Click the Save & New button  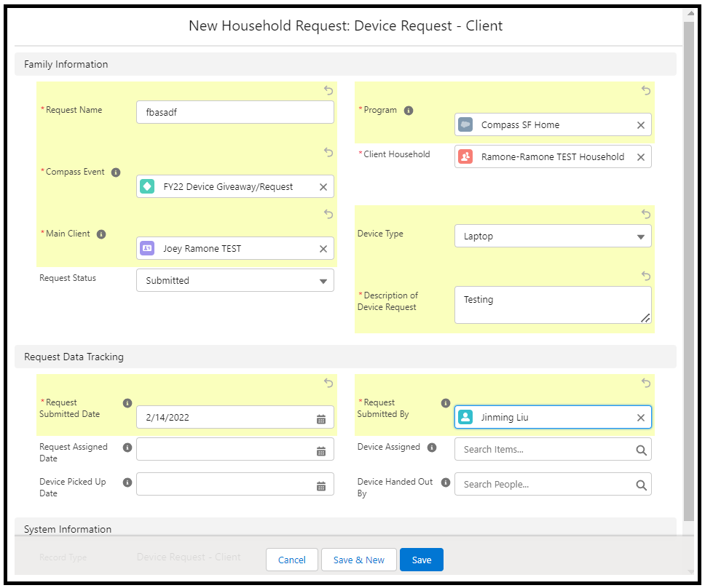point(359,560)
